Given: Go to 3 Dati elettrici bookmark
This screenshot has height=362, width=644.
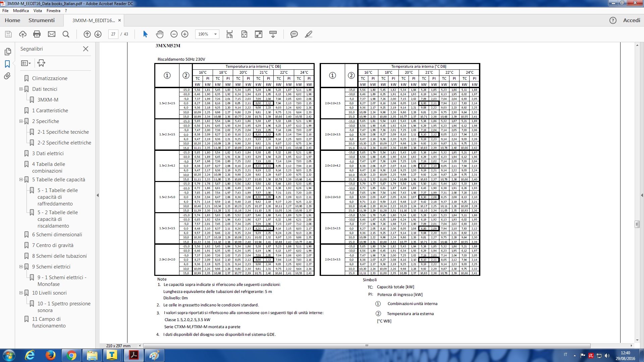Looking at the screenshot, I should (x=48, y=154).
